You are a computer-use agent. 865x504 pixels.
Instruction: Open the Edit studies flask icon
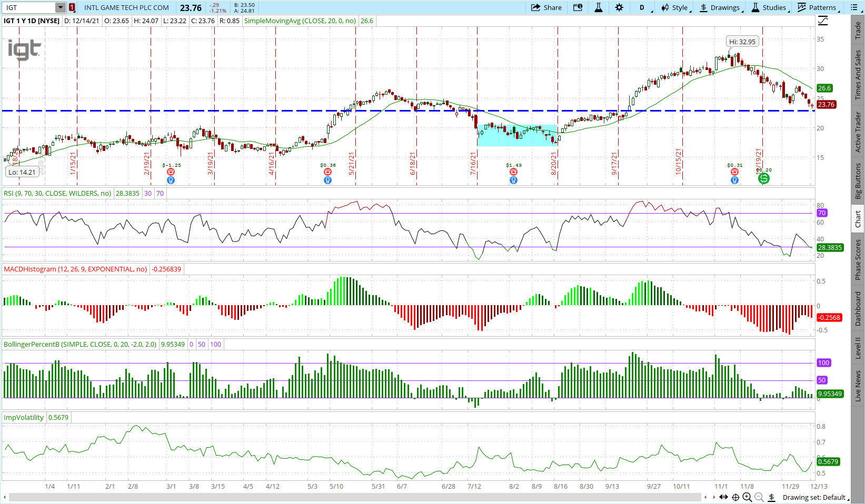[599, 7]
